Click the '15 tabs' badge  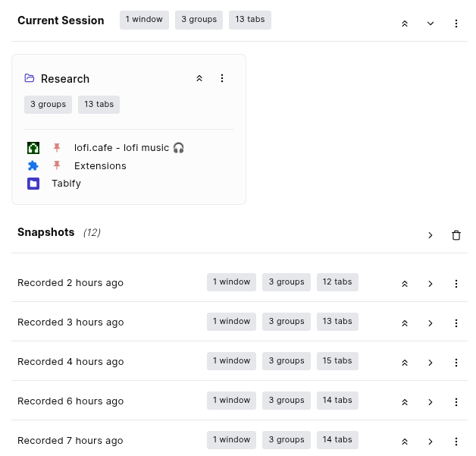(337, 361)
